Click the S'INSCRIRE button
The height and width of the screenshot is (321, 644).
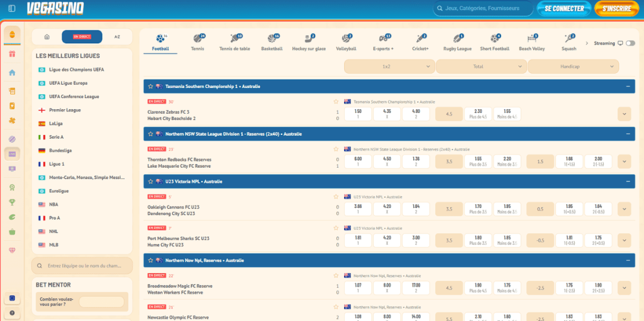pyautogui.click(x=616, y=9)
